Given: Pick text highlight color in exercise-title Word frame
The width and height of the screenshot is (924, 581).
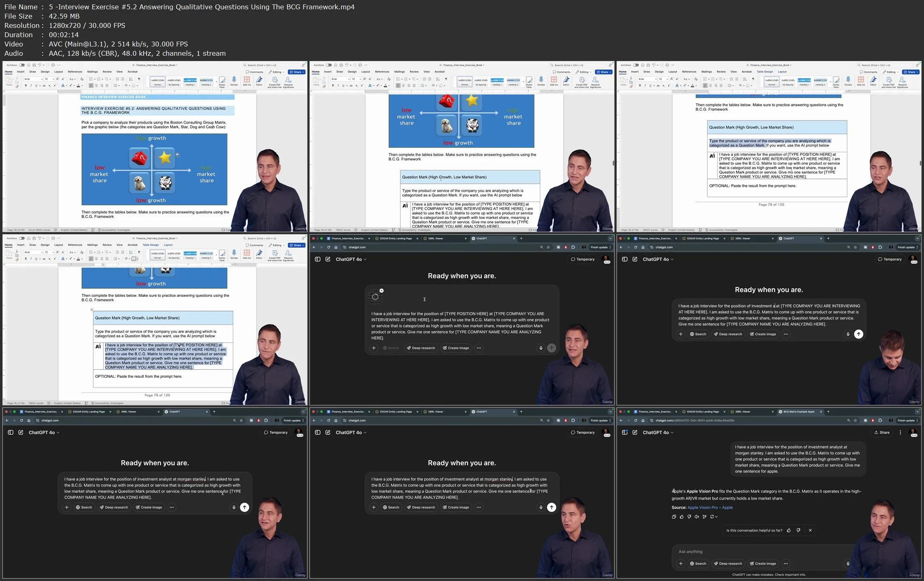Looking at the screenshot, I should (x=71, y=86).
